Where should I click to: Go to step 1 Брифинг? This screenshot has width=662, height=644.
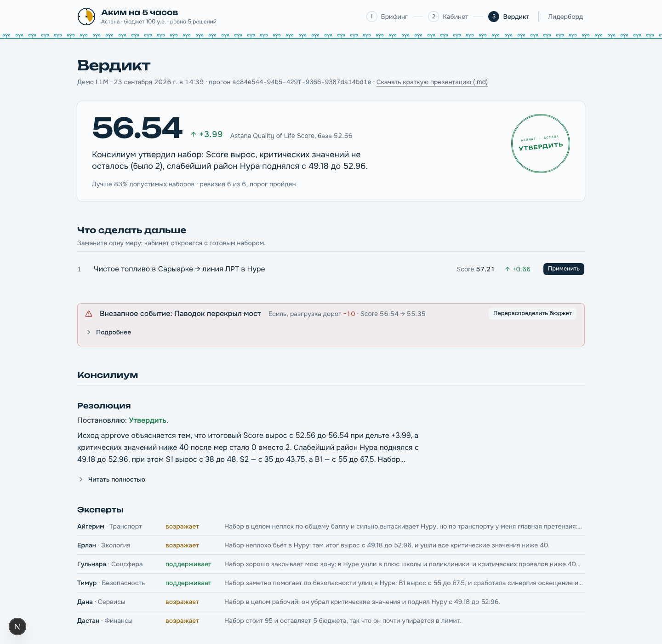tap(387, 17)
